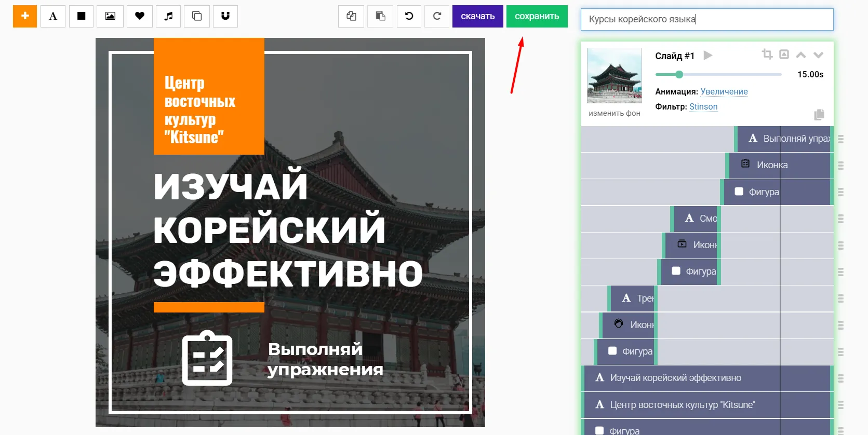Click the project title input field
868x435 pixels.
coord(707,19)
